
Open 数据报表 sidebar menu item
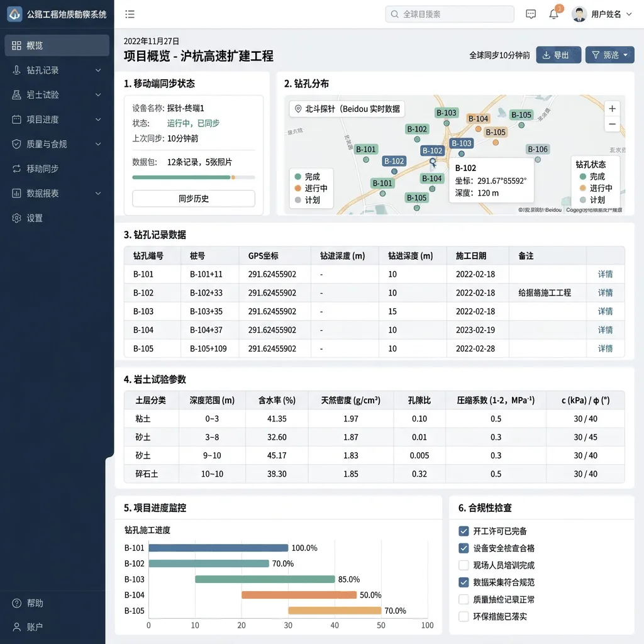pos(57,194)
